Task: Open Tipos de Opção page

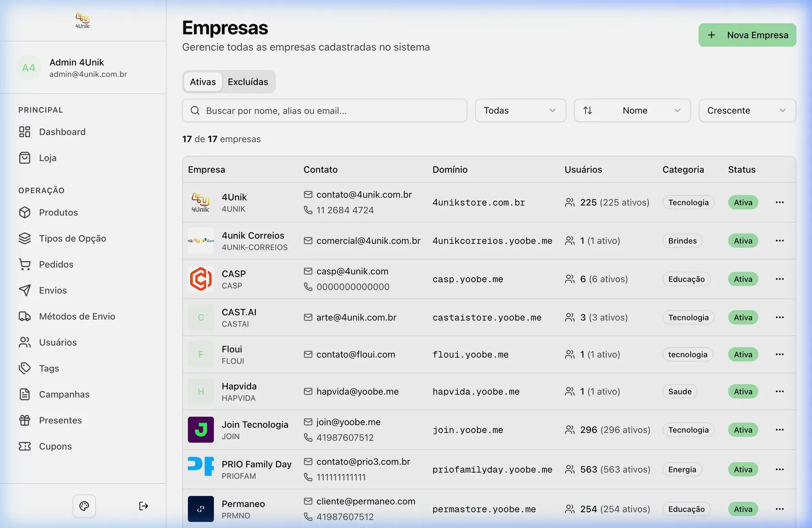Action: pos(73,238)
